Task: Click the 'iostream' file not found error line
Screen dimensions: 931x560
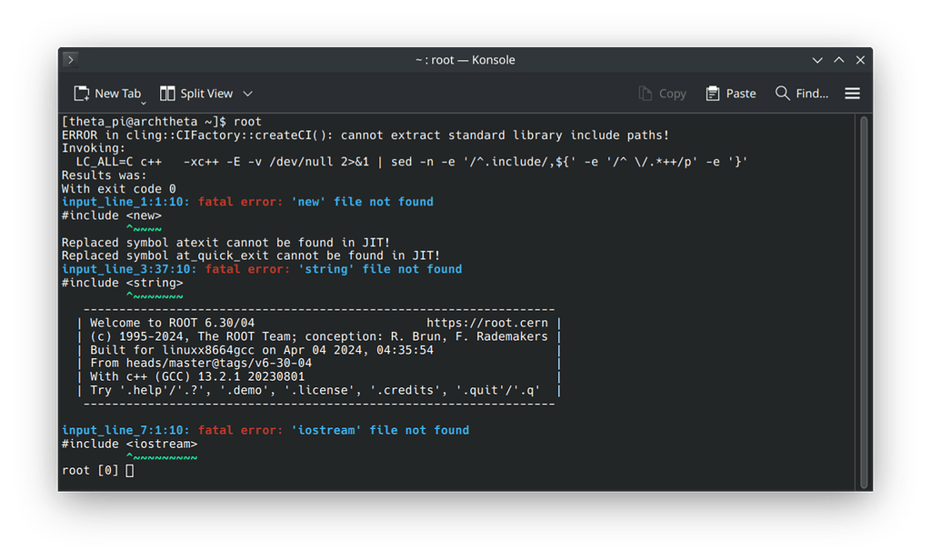Action: 265,430
